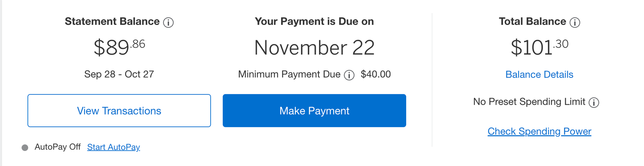
Task: Click the $101.30 total balance amount
Action: click(539, 47)
